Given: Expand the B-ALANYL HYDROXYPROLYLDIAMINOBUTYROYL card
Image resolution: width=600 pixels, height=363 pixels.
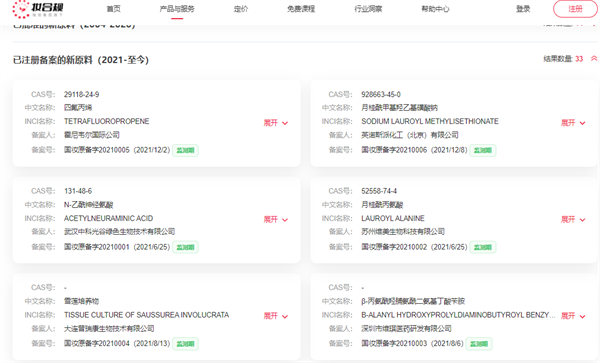Looking at the screenshot, I should [x=573, y=316].
